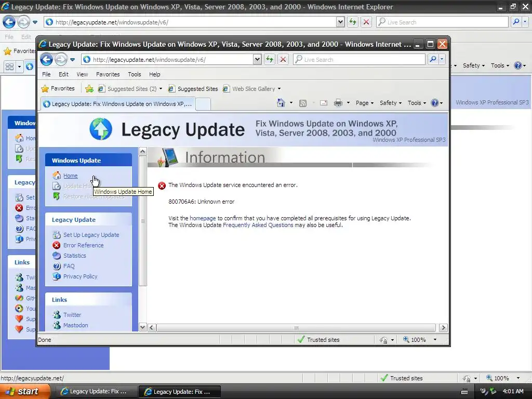This screenshot has height=399, width=532.
Task: Click Start button on taskbar
Action: 25,391
